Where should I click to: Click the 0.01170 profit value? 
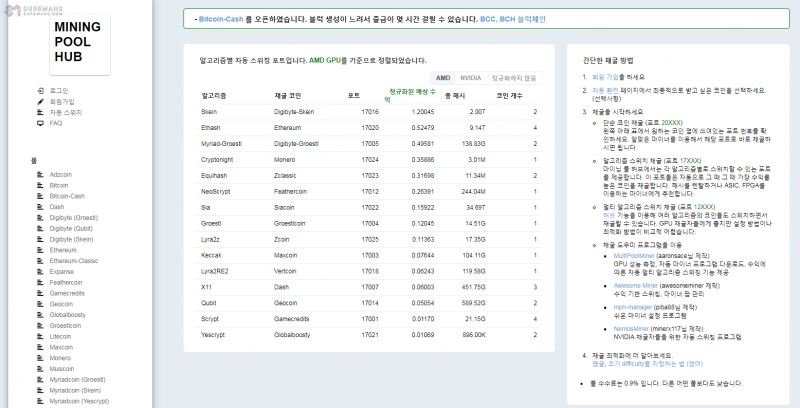pyautogui.click(x=423, y=319)
